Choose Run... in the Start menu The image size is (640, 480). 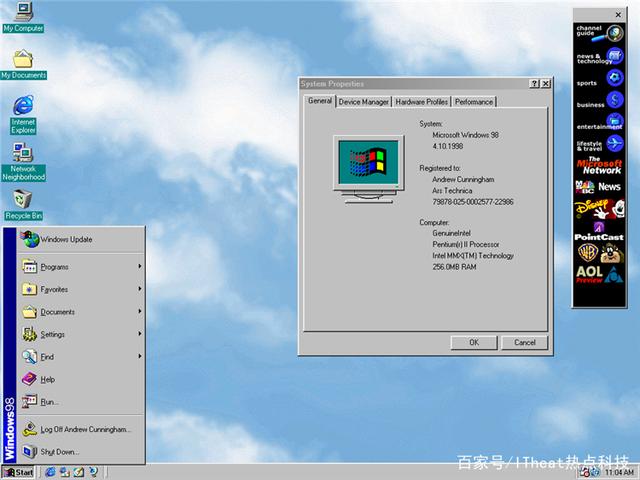tap(81, 402)
